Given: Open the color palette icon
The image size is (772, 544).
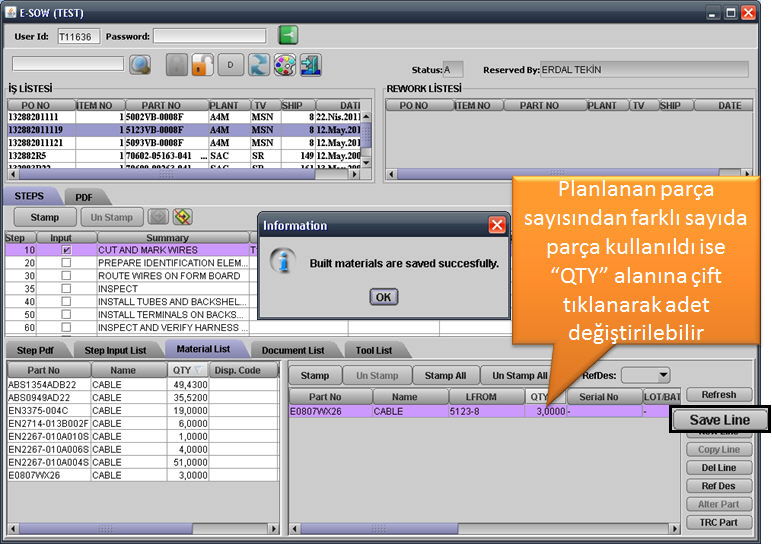Looking at the screenshot, I should pyautogui.click(x=285, y=64).
